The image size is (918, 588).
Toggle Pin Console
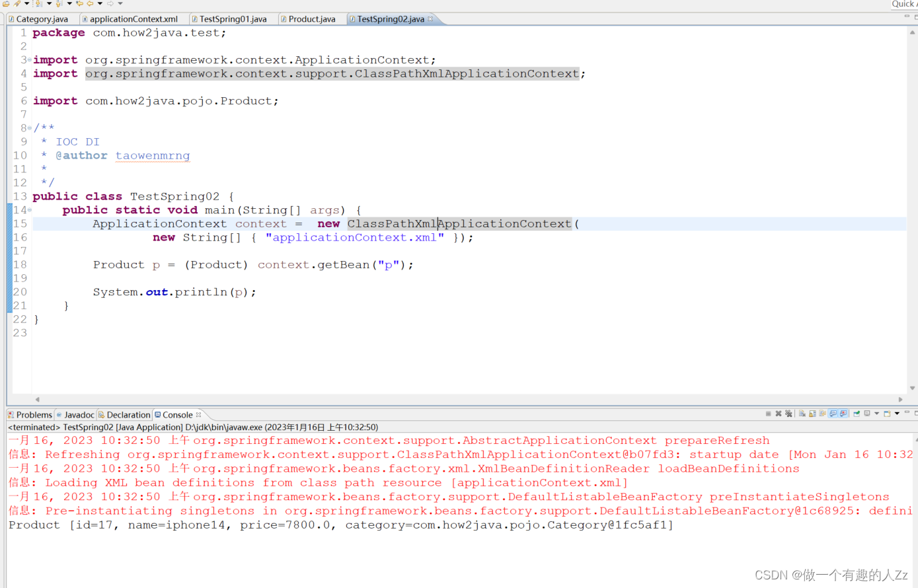coord(857,414)
